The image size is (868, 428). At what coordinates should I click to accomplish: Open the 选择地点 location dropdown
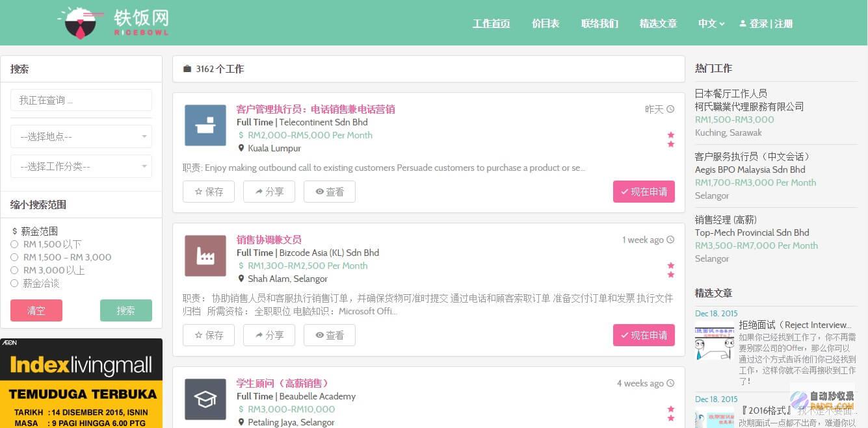coord(81,136)
